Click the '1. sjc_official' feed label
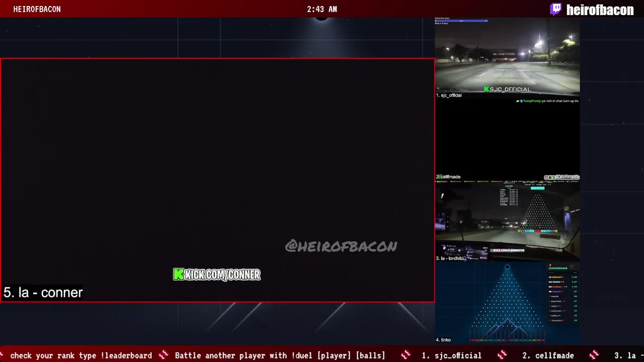The height and width of the screenshot is (362, 644). [x=449, y=96]
